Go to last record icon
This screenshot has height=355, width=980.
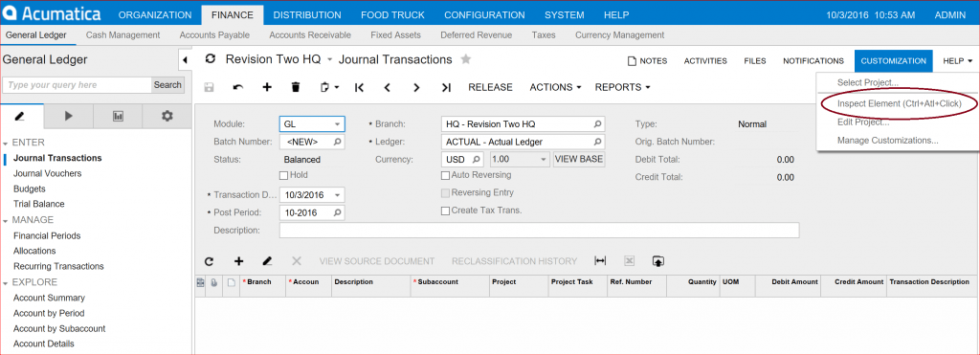coord(446,87)
